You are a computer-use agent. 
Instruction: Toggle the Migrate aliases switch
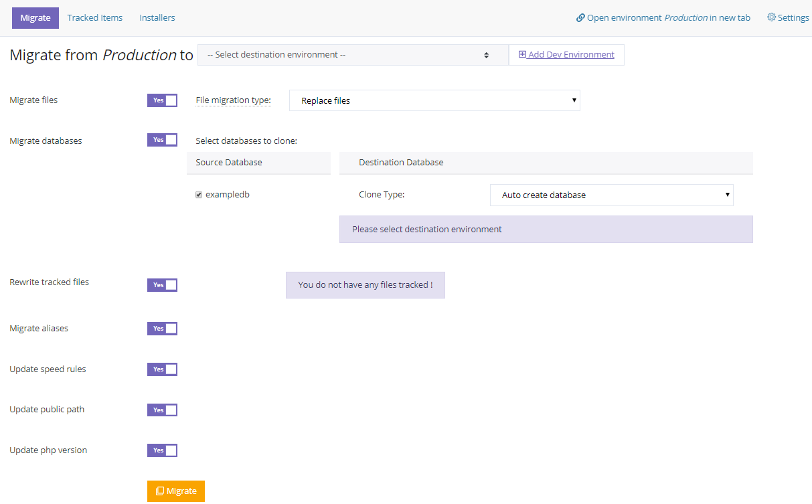pos(162,329)
